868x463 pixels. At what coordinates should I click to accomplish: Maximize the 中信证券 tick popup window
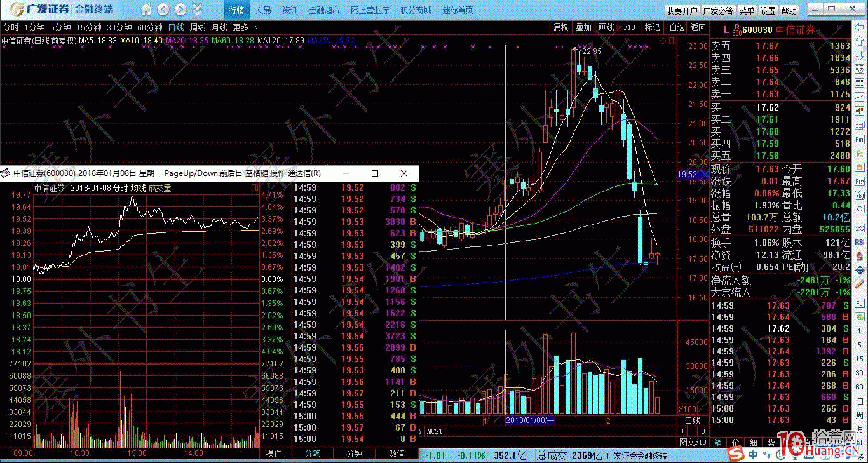(x=375, y=173)
